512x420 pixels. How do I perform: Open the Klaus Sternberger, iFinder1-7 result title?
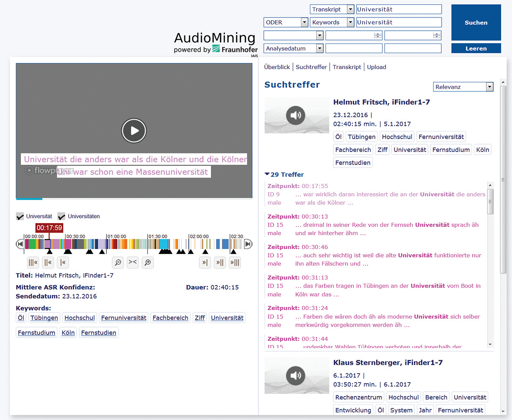click(x=388, y=362)
